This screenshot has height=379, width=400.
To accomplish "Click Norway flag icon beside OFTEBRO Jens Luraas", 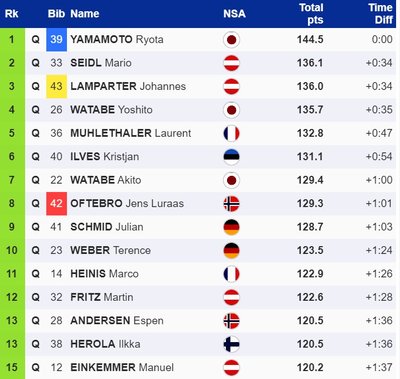I will tap(231, 204).
